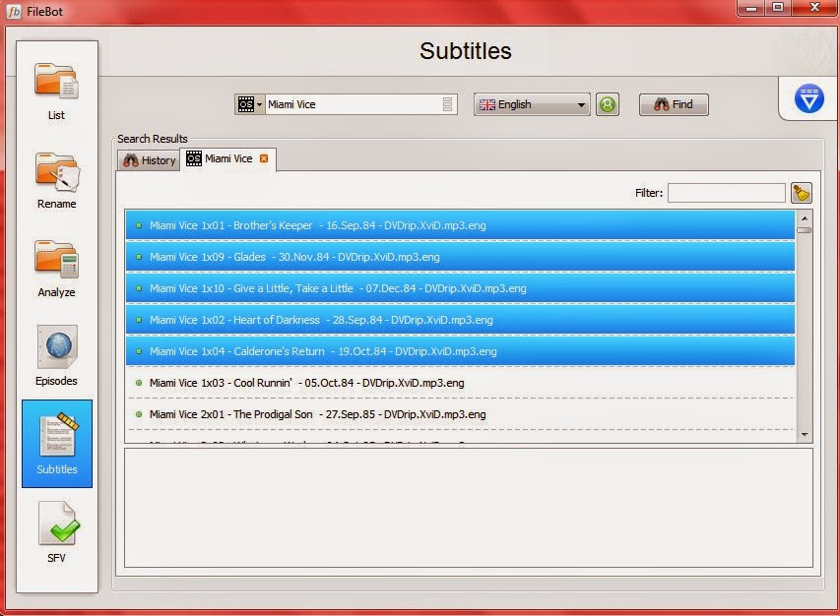Image resolution: width=840 pixels, height=616 pixels.
Task: Click the Find button
Action: [x=674, y=104]
